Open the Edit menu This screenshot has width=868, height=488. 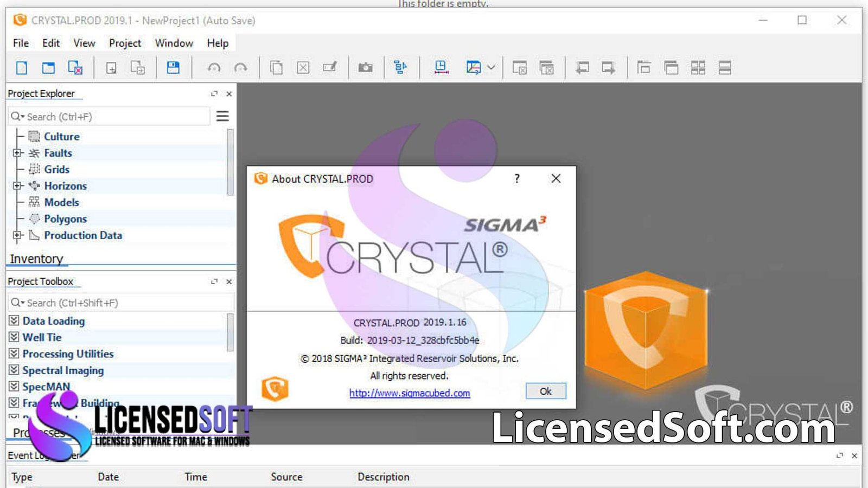tap(51, 43)
